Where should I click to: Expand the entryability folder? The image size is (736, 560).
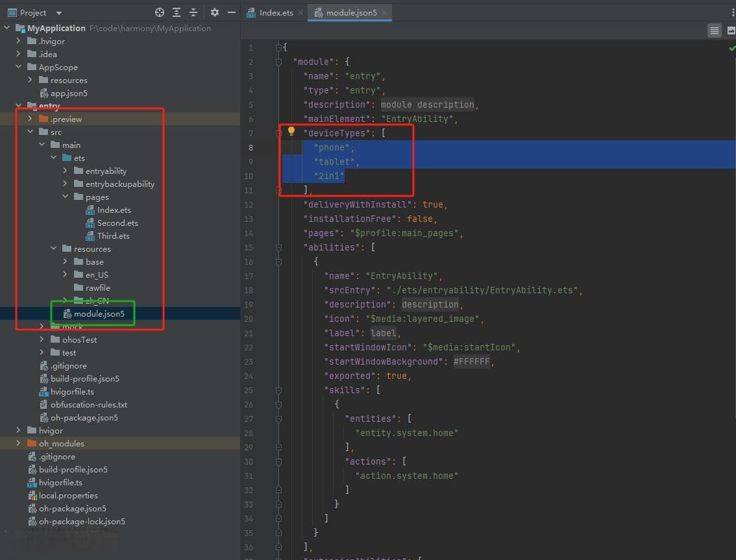tap(66, 171)
